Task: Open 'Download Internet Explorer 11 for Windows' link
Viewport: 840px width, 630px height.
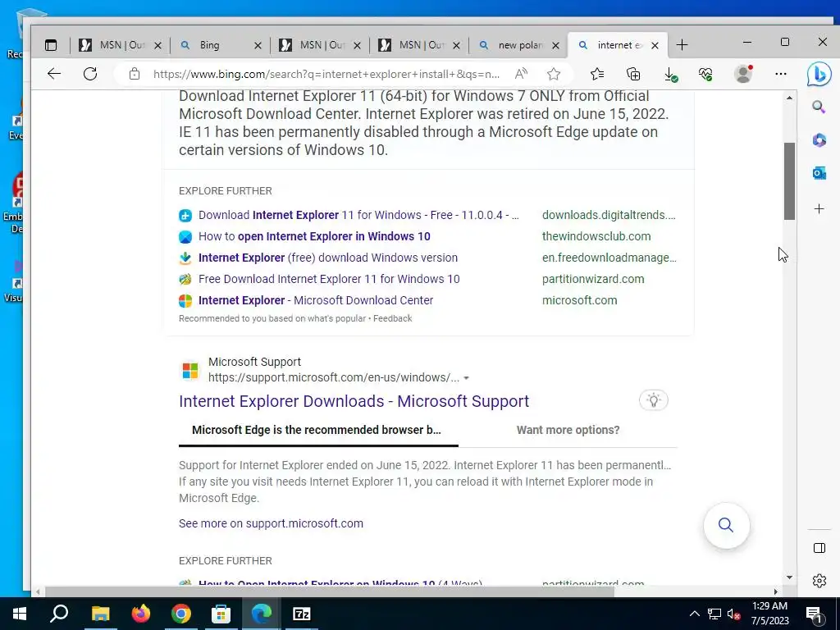Action: (358, 216)
